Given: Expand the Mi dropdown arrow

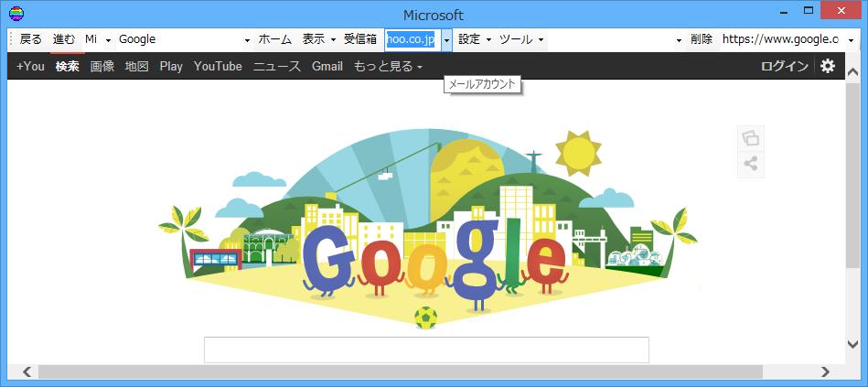Looking at the screenshot, I should pyautogui.click(x=109, y=40).
